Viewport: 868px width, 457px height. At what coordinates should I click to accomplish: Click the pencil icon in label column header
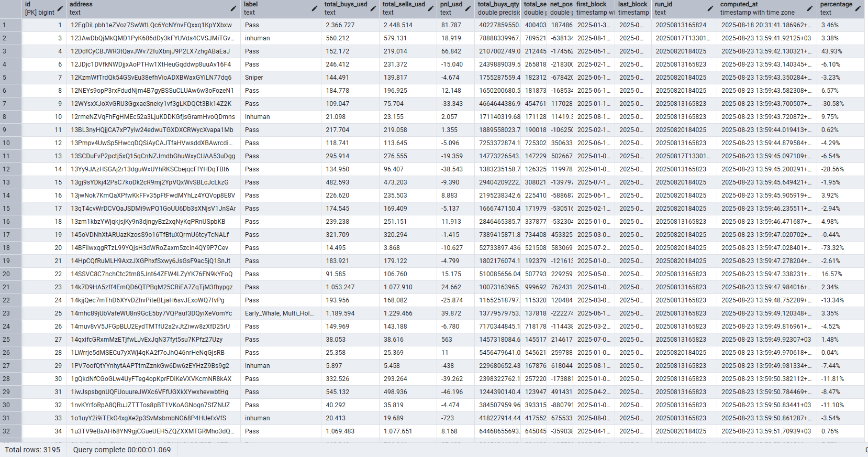point(315,8)
